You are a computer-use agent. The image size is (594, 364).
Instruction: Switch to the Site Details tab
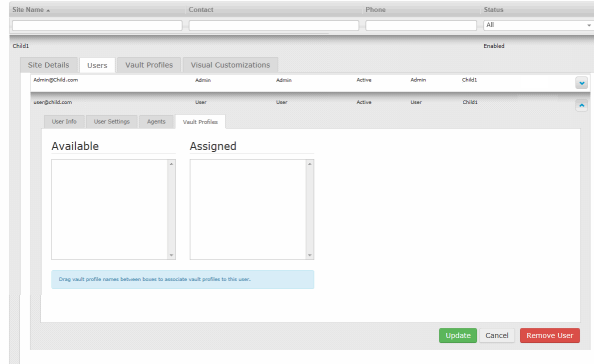pos(48,65)
